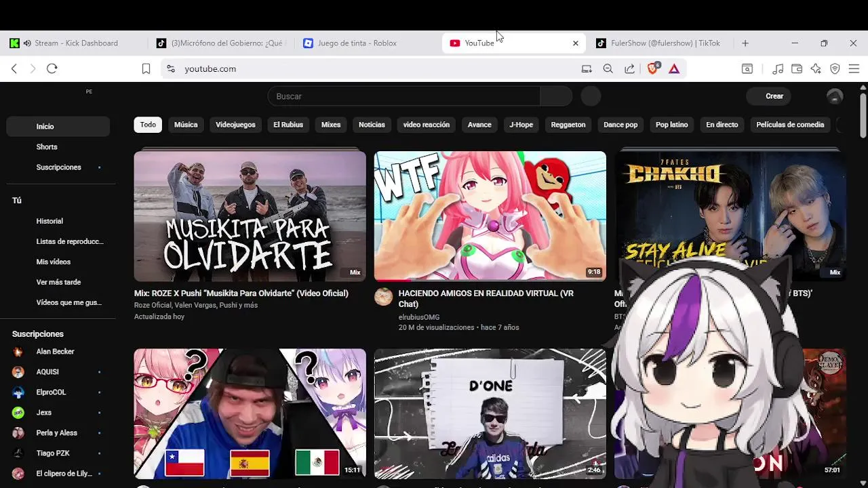The height and width of the screenshot is (488, 868).
Task: Open a new browser tab
Action: 745,43
